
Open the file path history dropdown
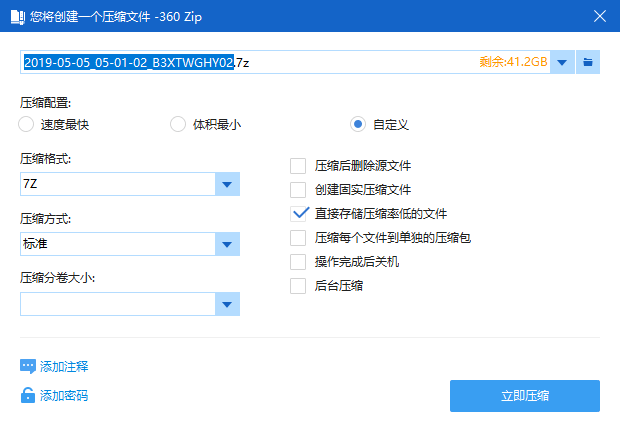pos(562,62)
